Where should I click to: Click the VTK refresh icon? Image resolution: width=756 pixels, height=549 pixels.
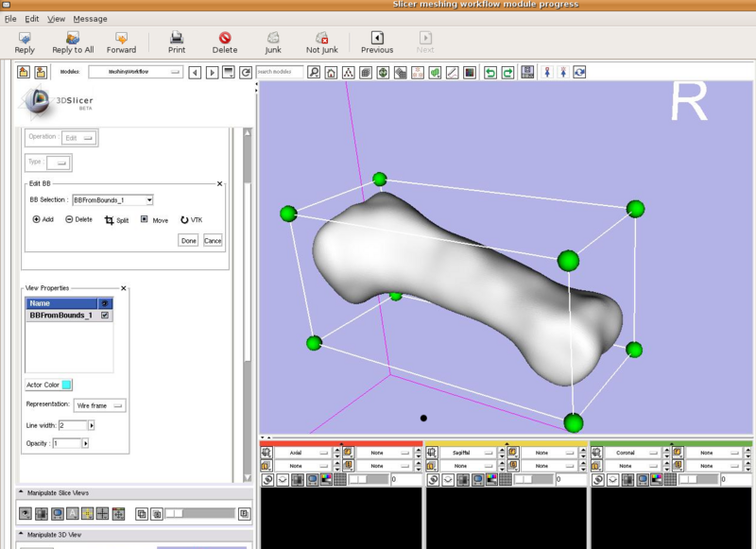(x=183, y=219)
